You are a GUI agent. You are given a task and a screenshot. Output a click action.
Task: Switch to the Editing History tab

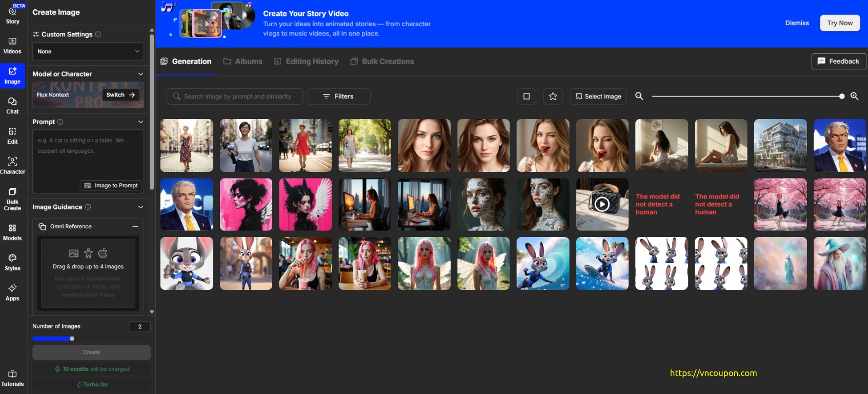(x=307, y=62)
